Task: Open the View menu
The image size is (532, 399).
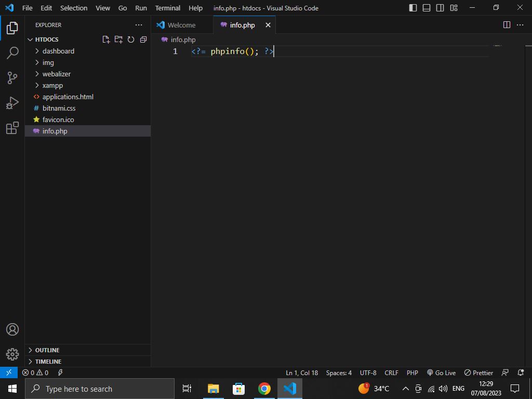Action: coord(103,8)
